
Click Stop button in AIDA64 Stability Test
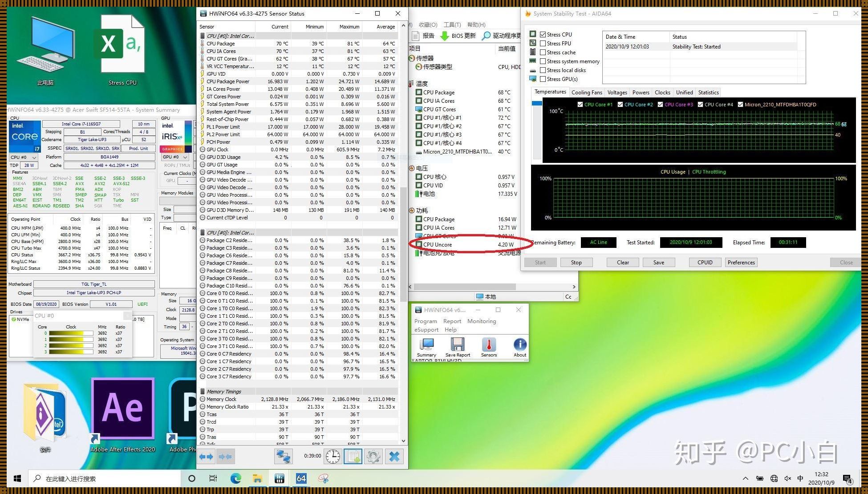pyautogui.click(x=576, y=262)
